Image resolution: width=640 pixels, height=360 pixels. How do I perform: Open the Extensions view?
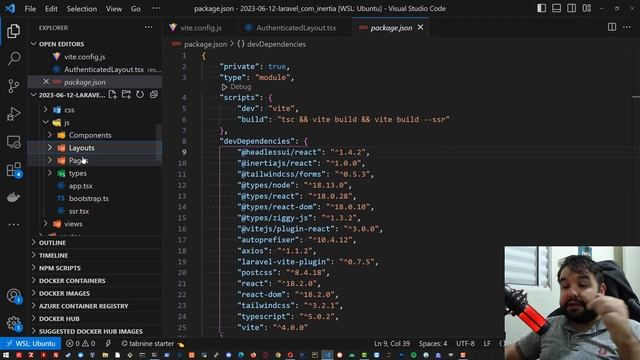click(x=13, y=169)
